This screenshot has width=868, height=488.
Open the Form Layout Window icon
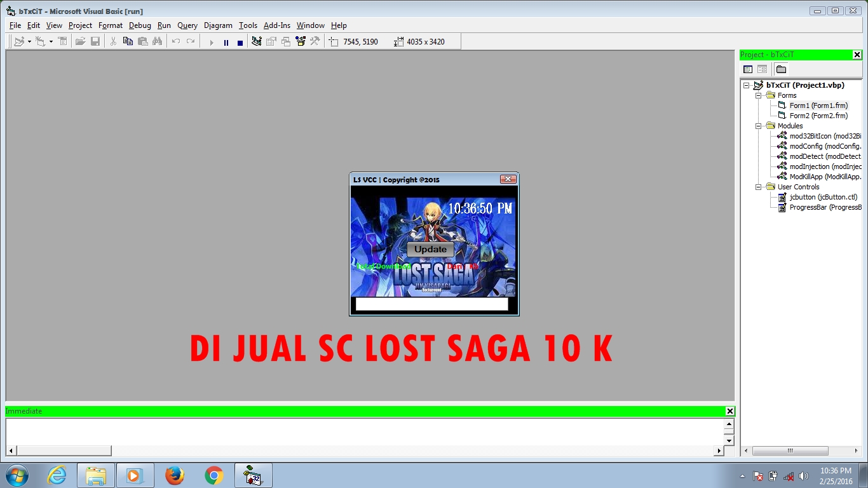286,42
